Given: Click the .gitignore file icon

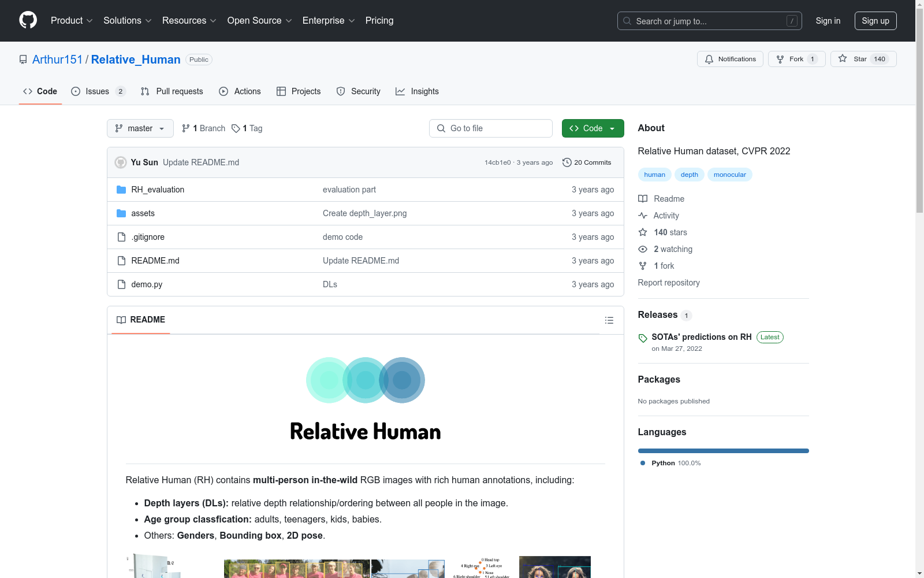Looking at the screenshot, I should tap(121, 237).
